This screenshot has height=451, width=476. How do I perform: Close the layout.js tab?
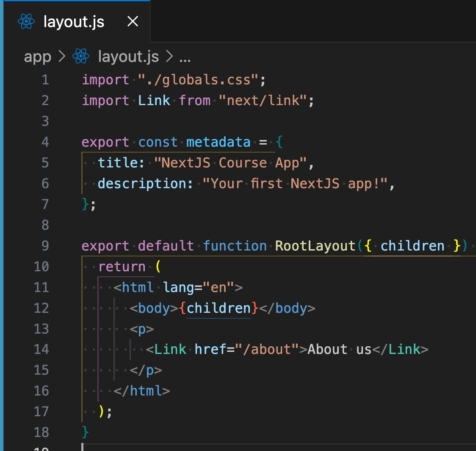tap(133, 22)
